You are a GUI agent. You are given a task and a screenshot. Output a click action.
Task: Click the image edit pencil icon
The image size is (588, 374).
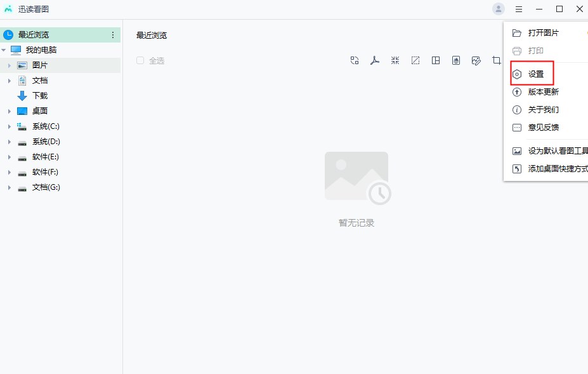(x=476, y=60)
